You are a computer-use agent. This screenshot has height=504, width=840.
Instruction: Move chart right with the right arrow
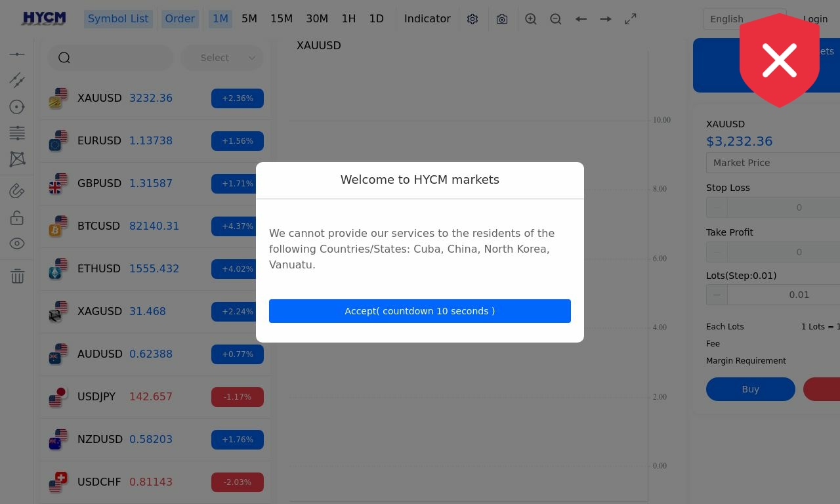[x=606, y=19]
